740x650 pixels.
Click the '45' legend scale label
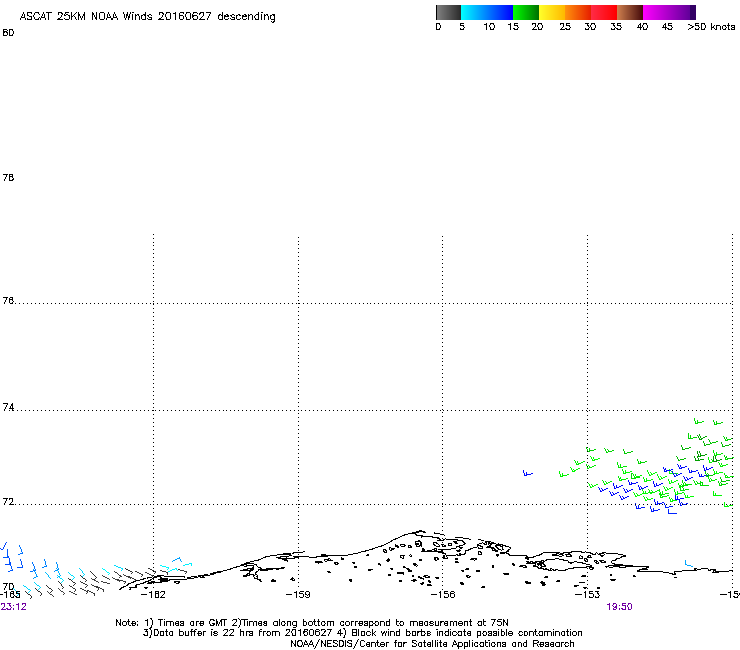tap(667, 27)
